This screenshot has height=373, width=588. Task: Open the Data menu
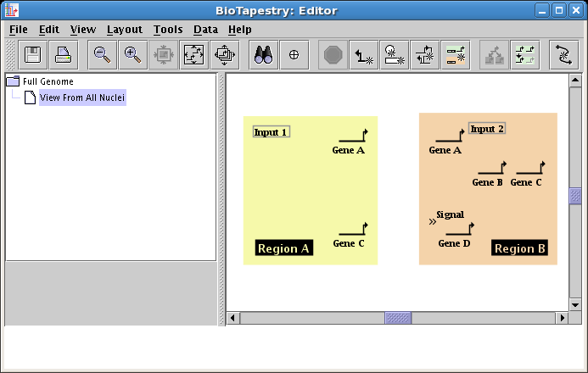coord(205,29)
